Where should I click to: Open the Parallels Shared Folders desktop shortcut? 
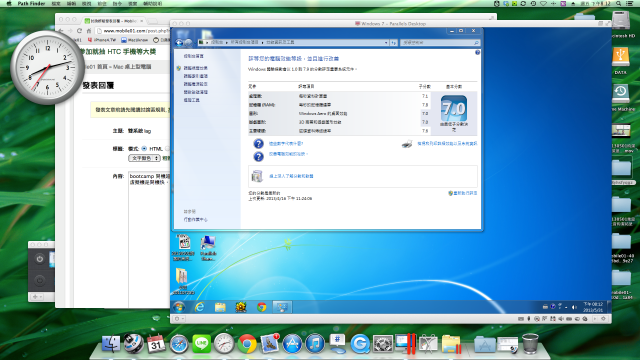(x=208, y=247)
